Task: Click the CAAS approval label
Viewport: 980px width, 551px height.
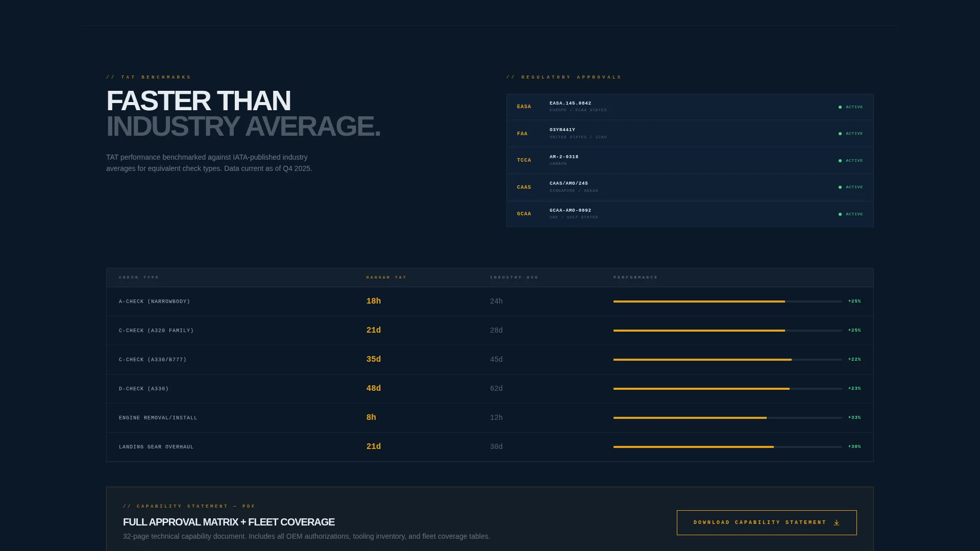Action: [x=524, y=187]
